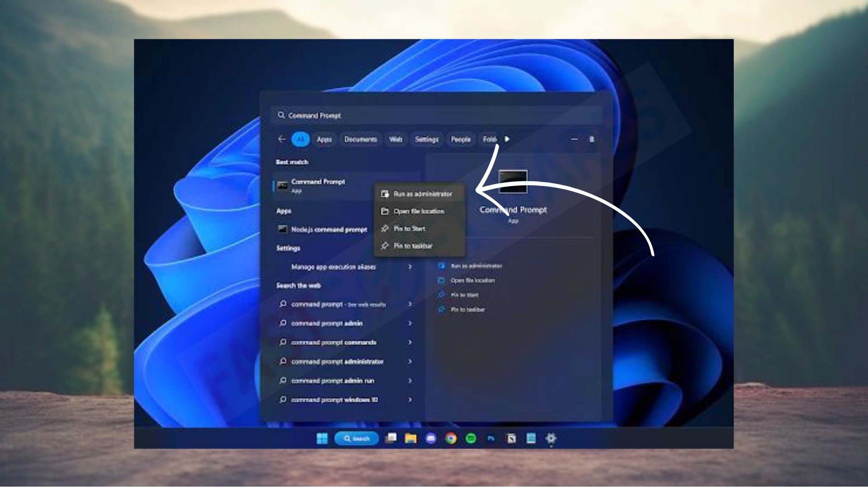The height and width of the screenshot is (488, 868).
Task: Click the taskbar Search button
Action: pyautogui.click(x=356, y=439)
